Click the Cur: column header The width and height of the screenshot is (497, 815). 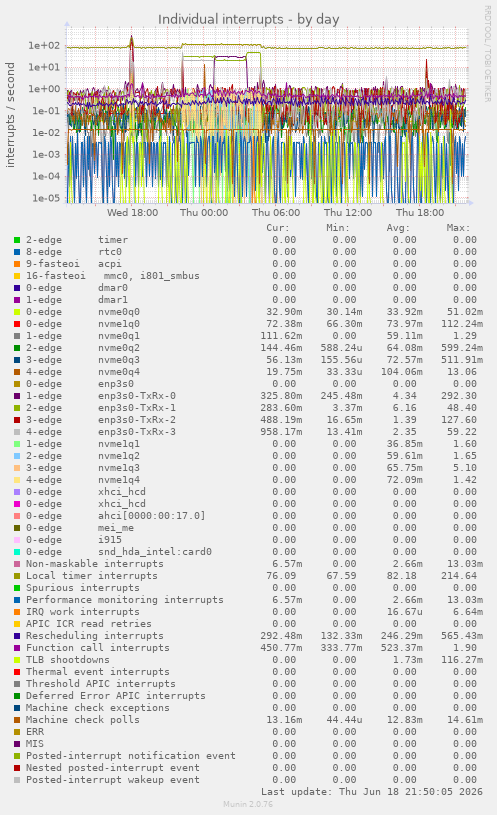click(x=278, y=228)
